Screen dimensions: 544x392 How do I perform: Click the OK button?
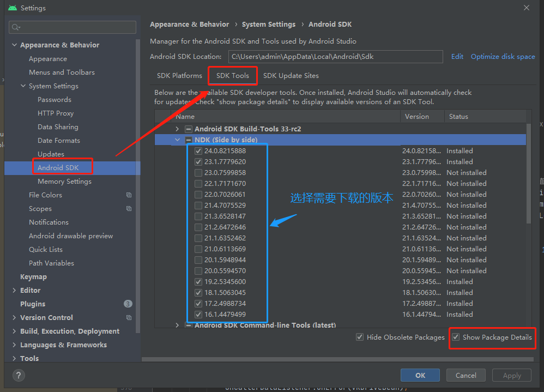(420, 375)
